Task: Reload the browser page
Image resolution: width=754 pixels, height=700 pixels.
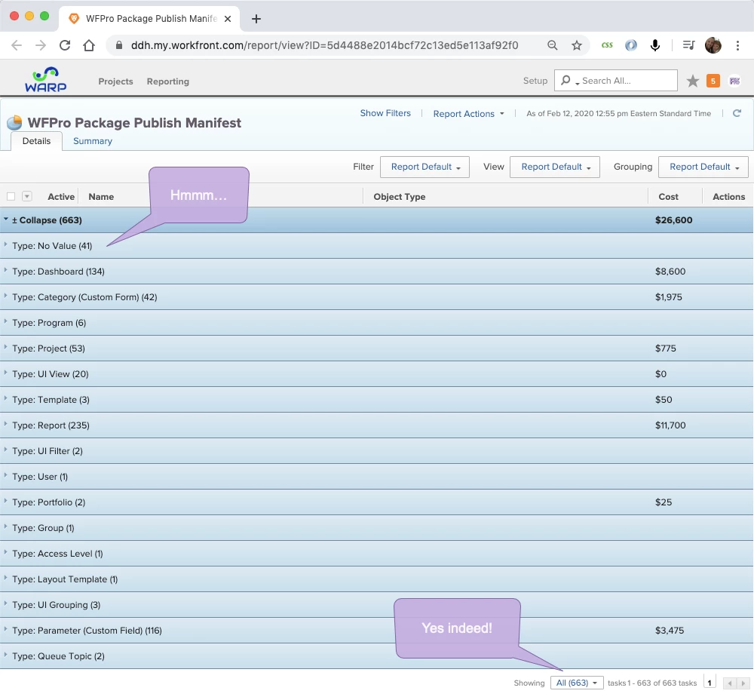Action: pyautogui.click(x=65, y=45)
